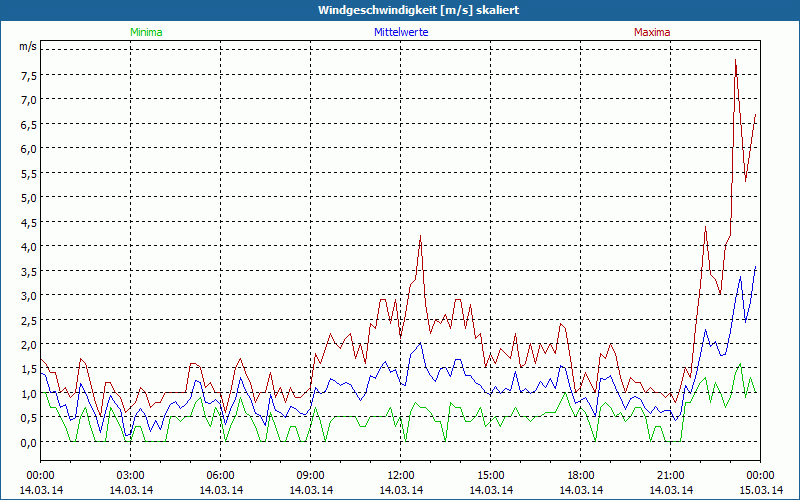Viewport: 800px width, 500px height.
Task: Click the 0,5 y-axis value
Action: pos(29,418)
